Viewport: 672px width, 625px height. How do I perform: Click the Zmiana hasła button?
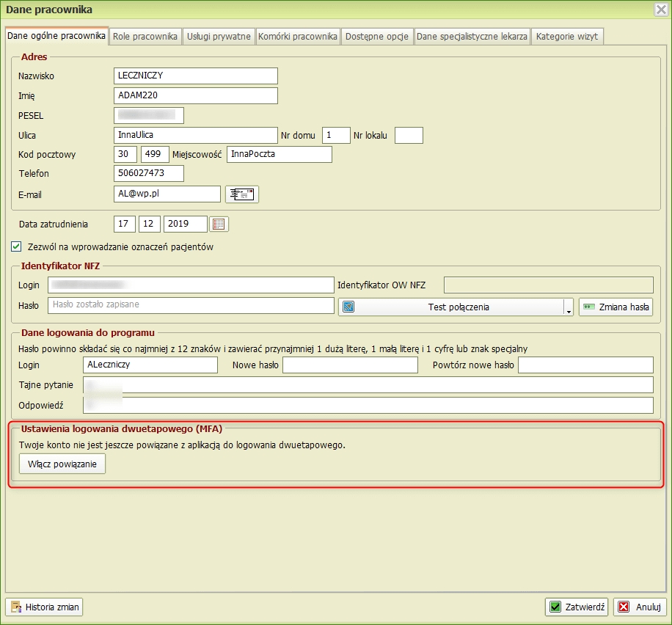(615, 307)
